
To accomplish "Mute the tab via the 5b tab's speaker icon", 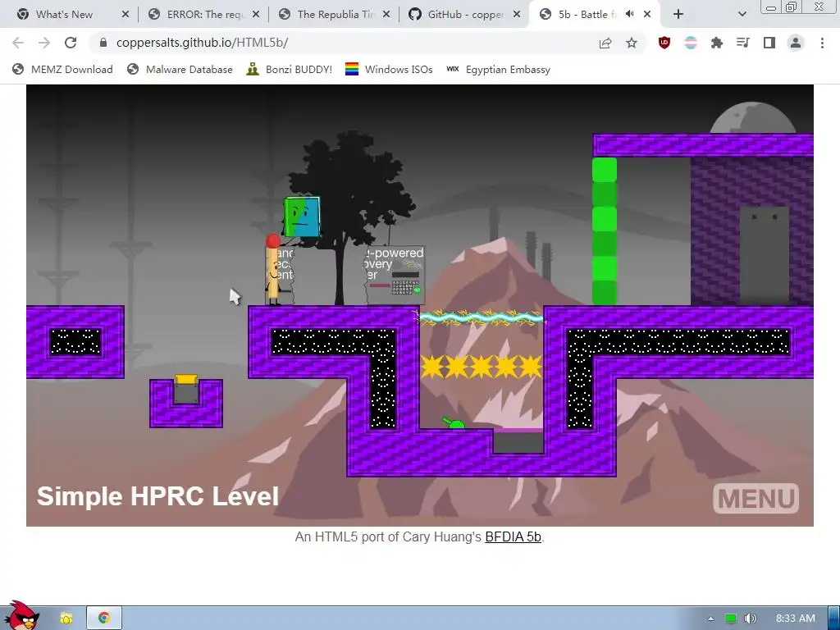I will tap(629, 15).
